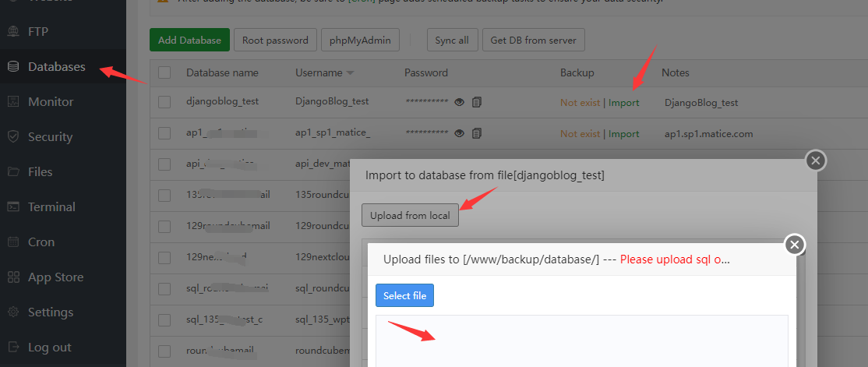Click Import link for djangoblog_test
Viewport: 868px width, 367px height.
(623, 102)
